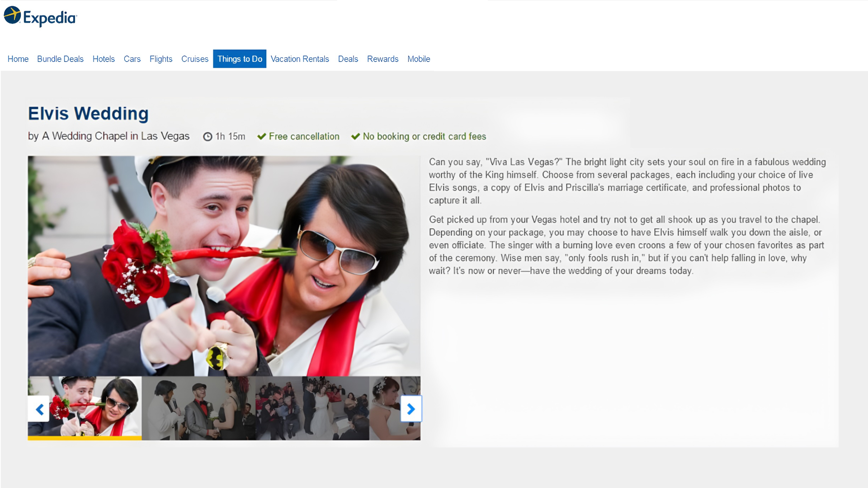Screen dimensions: 868x488
Task: Open Vacation Rentals
Action: (300, 59)
